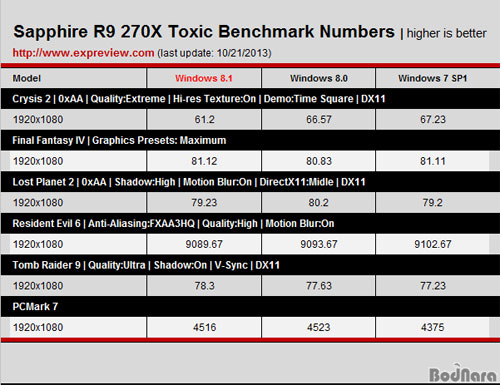Select the Windows 8.0 column header

click(319, 78)
